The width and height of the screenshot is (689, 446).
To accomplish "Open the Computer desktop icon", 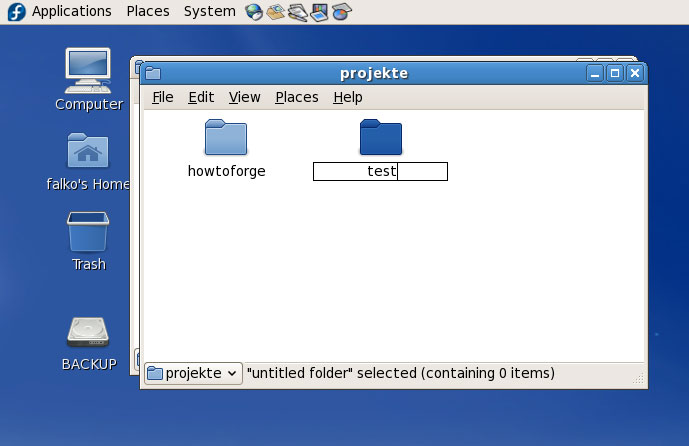I will click(x=88, y=70).
